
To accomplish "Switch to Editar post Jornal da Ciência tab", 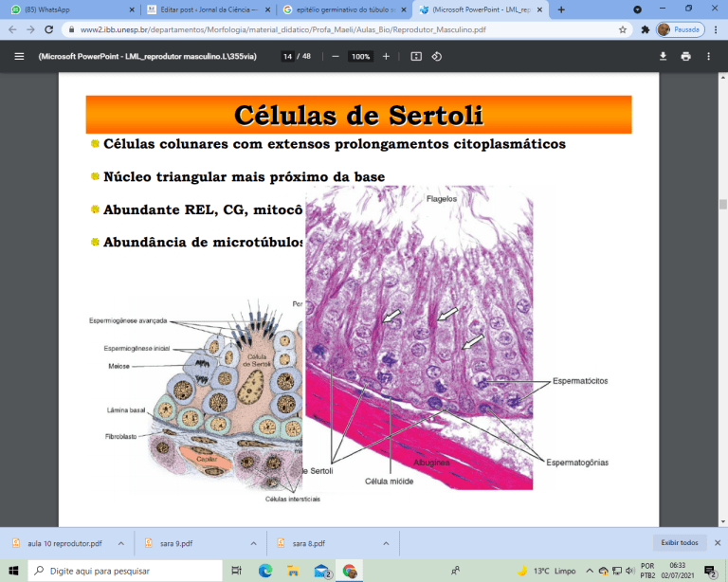I will [207, 9].
